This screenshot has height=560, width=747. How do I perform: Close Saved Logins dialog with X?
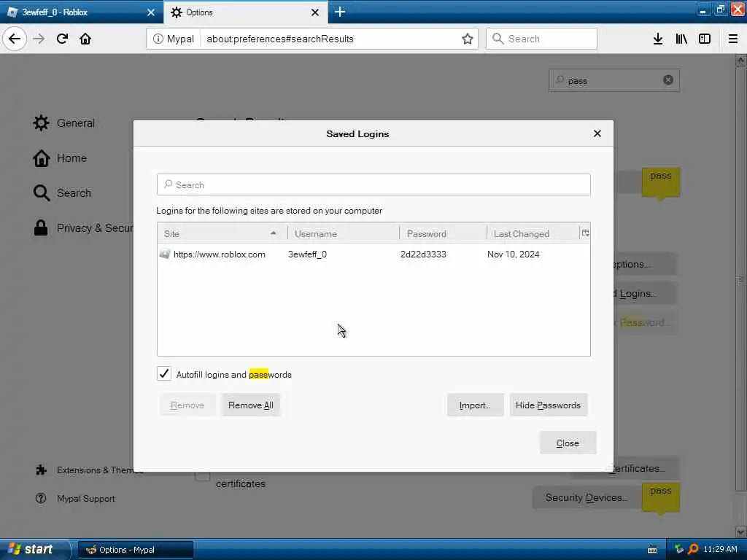(597, 134)
